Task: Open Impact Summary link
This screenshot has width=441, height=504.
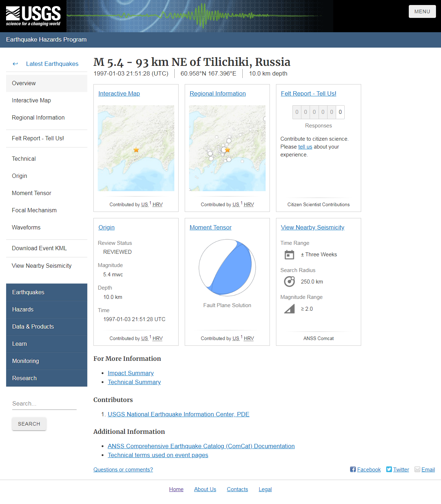Action: (x=131, y=373)
